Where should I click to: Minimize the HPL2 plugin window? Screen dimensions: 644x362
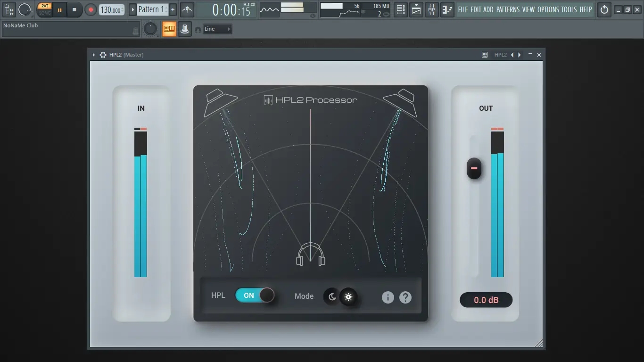tap(530, 55)
